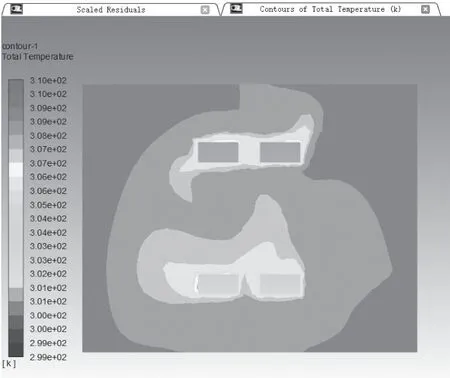Click the [K] unit label
450x378 pixels.
(x=9, y=363)
